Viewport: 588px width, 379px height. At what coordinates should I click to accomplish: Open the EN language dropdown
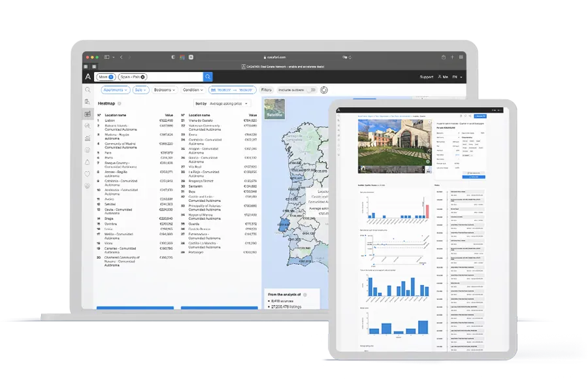[457, 77]
